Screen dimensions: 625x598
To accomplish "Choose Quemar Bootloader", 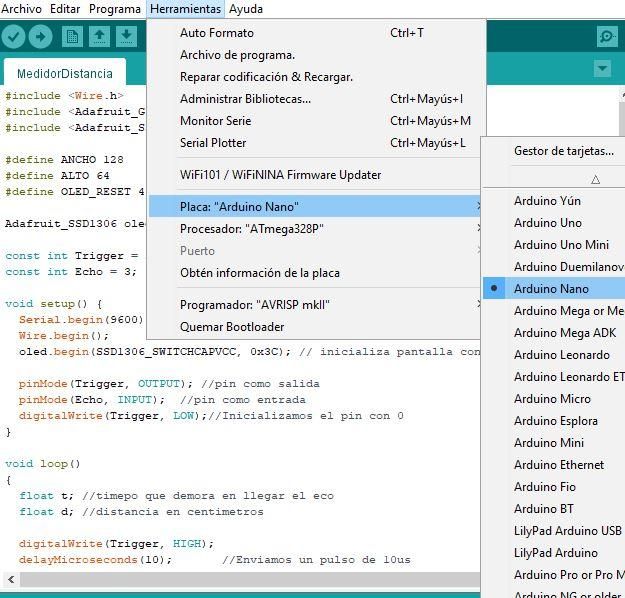I will tap(314, 327).
